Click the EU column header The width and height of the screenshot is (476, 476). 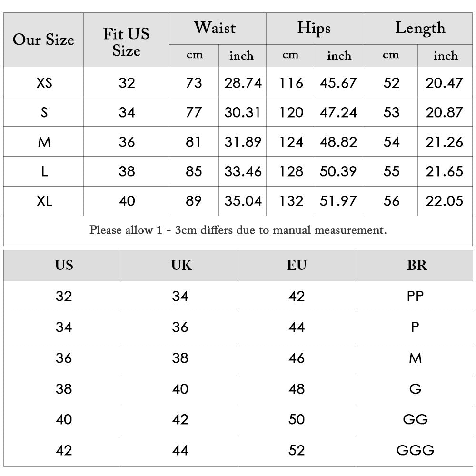pos(297,265)
